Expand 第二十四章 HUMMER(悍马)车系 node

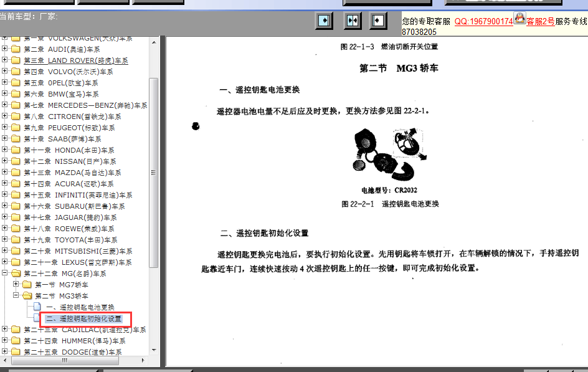[x=4, y=340]
